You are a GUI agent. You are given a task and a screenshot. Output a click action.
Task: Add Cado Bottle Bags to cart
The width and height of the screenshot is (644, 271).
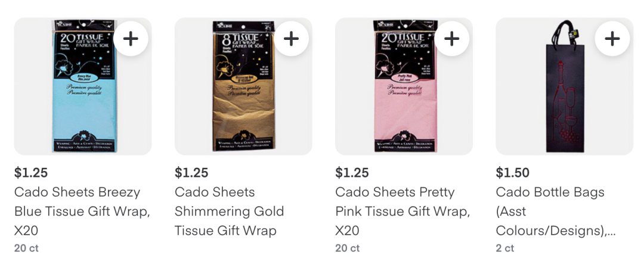[612, 39]
